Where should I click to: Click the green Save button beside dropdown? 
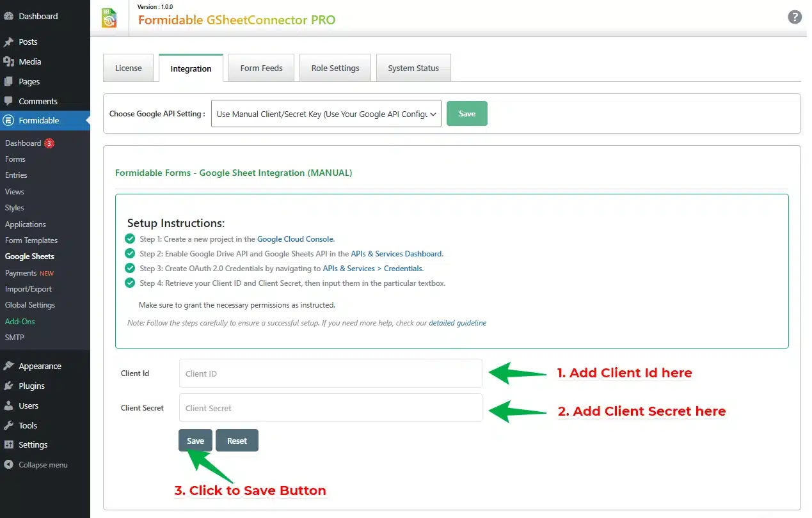[466, 114]
